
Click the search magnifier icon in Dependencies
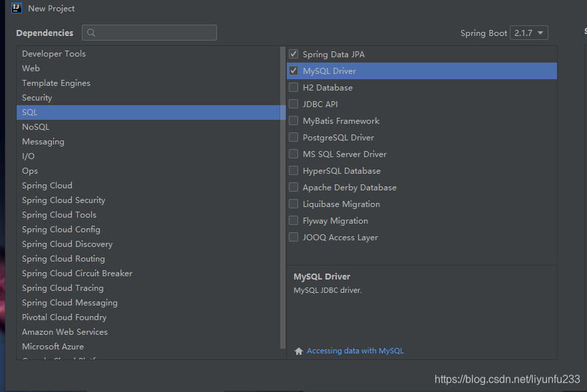coord(91,33)
